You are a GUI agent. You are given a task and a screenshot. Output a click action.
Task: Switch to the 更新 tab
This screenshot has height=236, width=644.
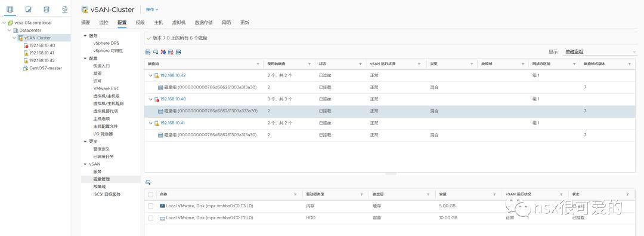coord(245,23)
